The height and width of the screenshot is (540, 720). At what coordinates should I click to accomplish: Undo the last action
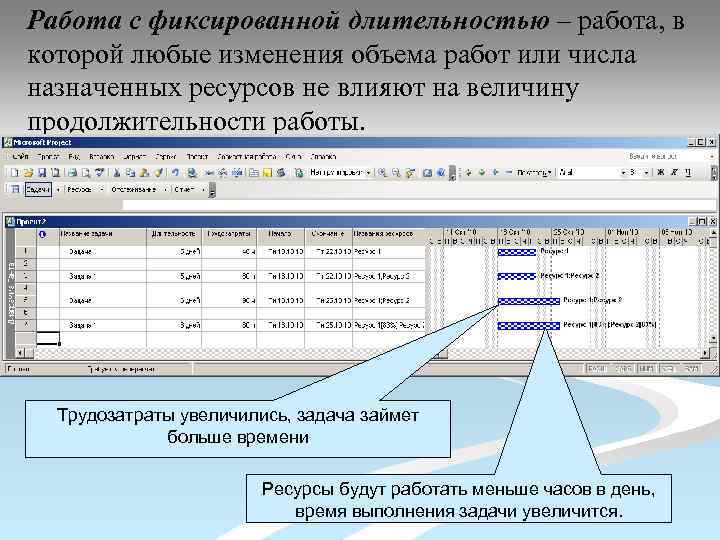[x=175, y=173]
